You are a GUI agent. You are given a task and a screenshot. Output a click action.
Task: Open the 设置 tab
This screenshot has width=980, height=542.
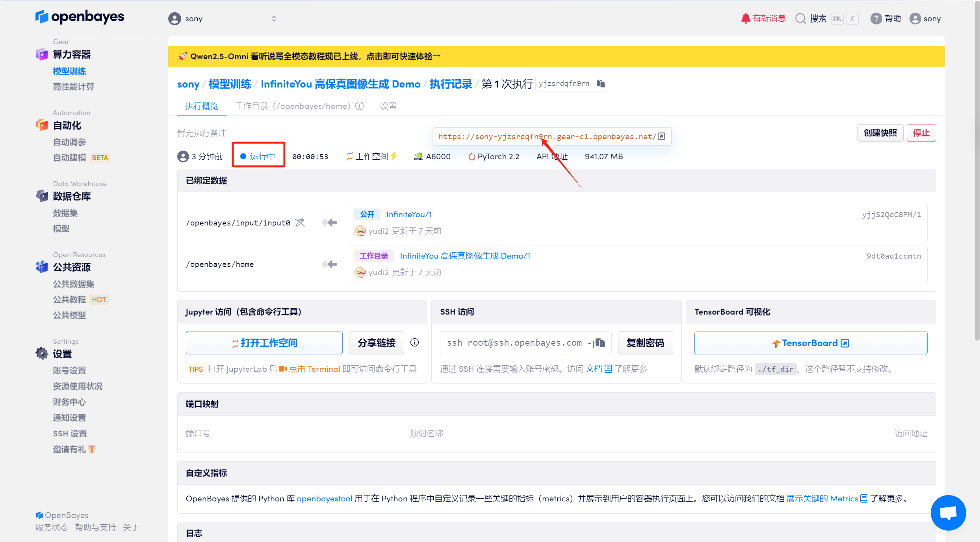(x=388, y=106)
